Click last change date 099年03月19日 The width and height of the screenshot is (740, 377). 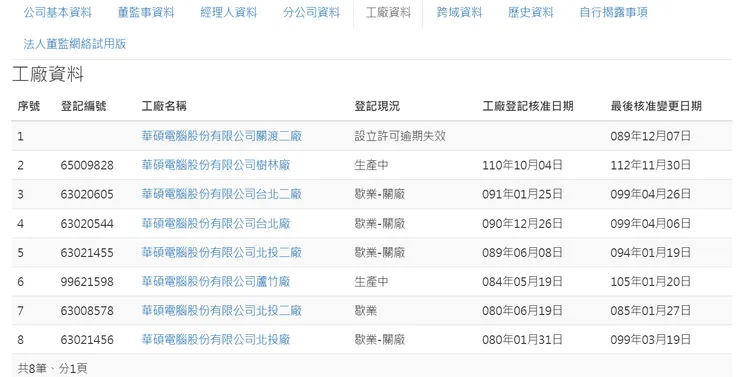click(x=650, y=340)
